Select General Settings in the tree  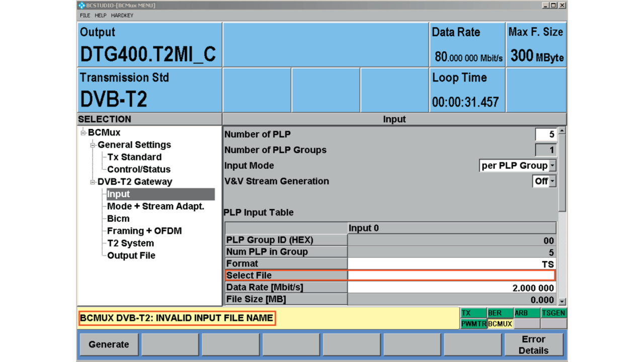point(134,145)
